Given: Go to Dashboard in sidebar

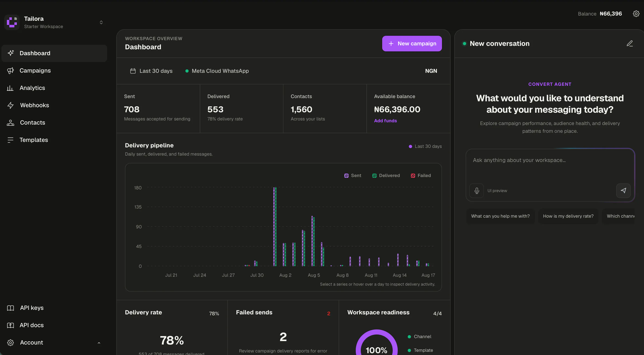Looking at the screenshot, I should 54,53.
